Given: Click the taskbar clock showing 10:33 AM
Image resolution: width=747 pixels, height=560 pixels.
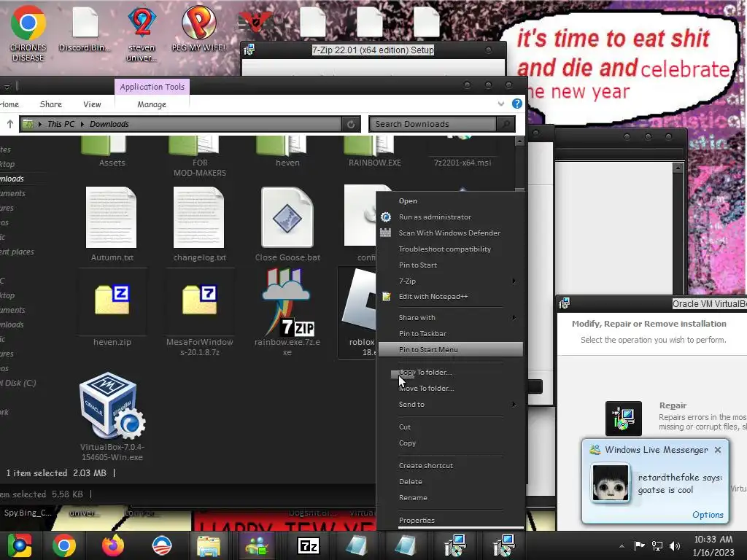Looking at the screenshot, I should tap(713, 545).
